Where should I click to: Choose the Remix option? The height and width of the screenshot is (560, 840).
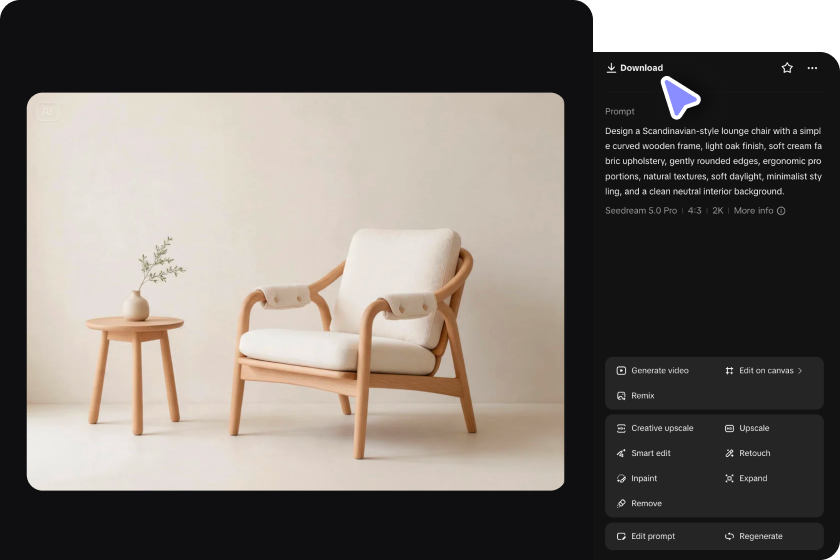(635, 395)
